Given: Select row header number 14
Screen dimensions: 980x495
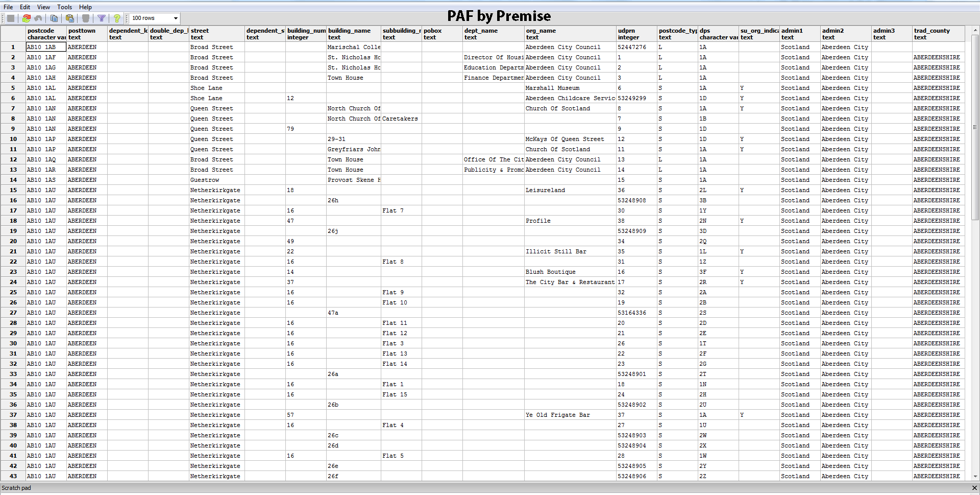Looking at the screenshot, I should point(13,180).
